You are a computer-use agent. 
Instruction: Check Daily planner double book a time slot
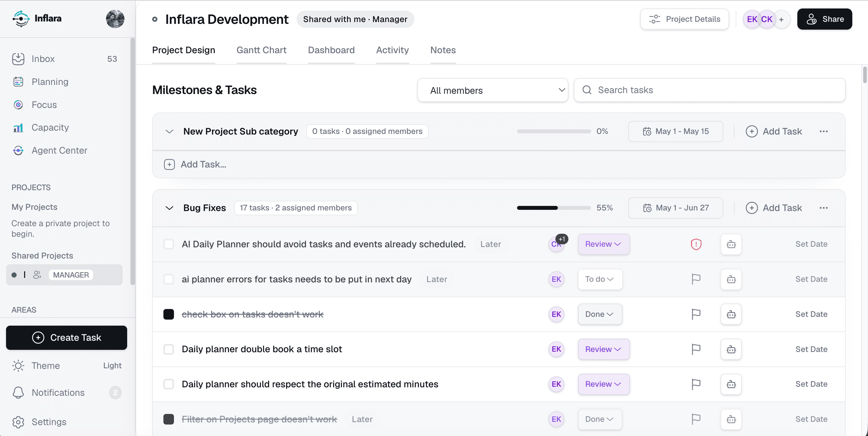pos(169,349)
